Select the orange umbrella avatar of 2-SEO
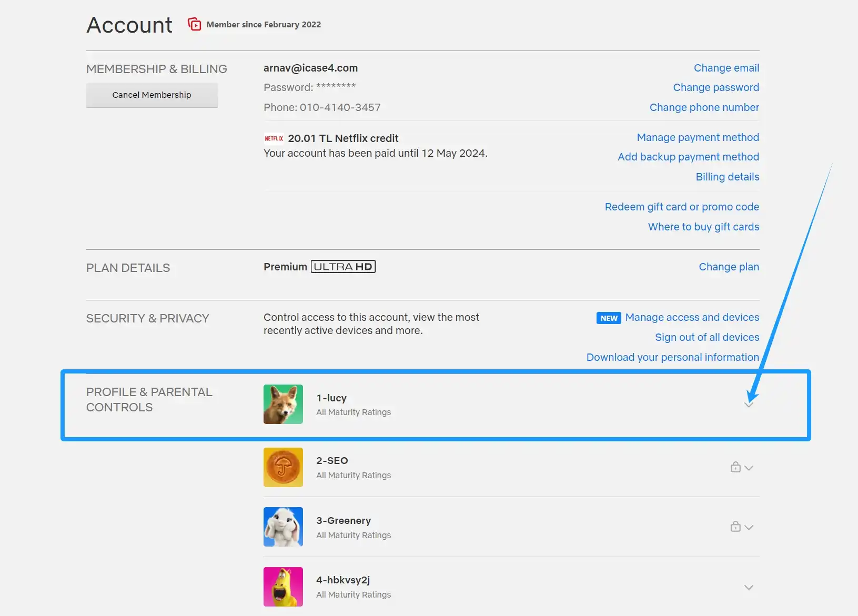 coord(283,467)
